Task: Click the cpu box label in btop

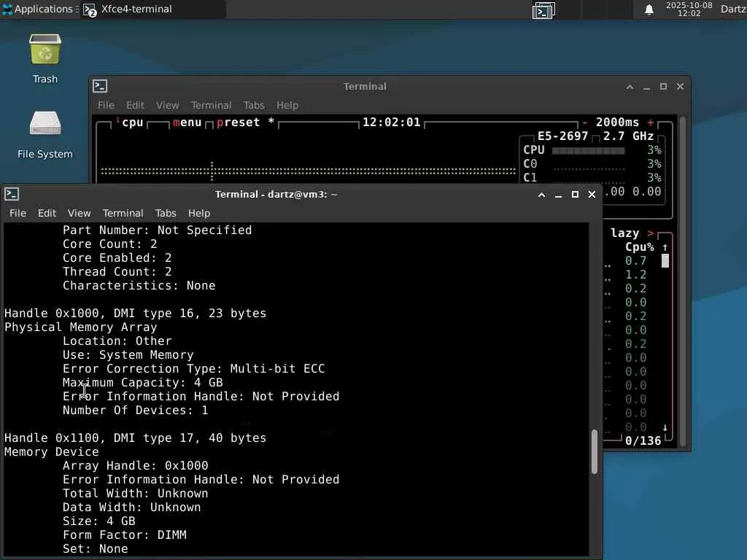Action: coord(133,122)
